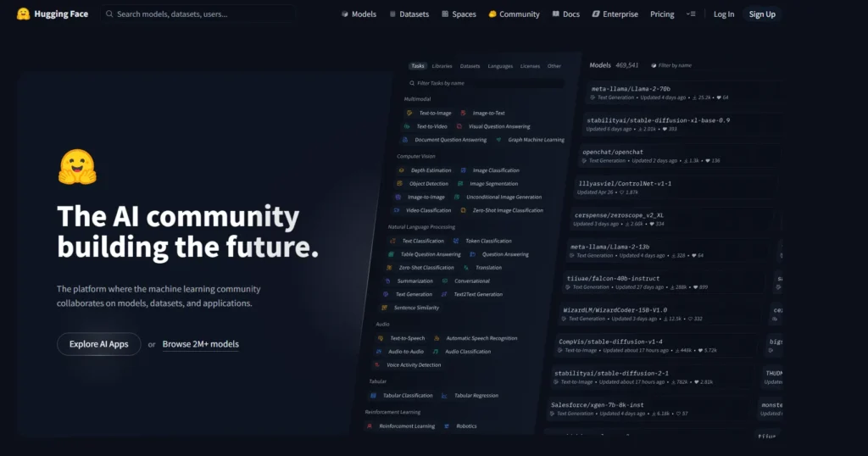
Task: Focus the Filter Tasks by name field
Action: pyautogui.click(x=487, y=84)
